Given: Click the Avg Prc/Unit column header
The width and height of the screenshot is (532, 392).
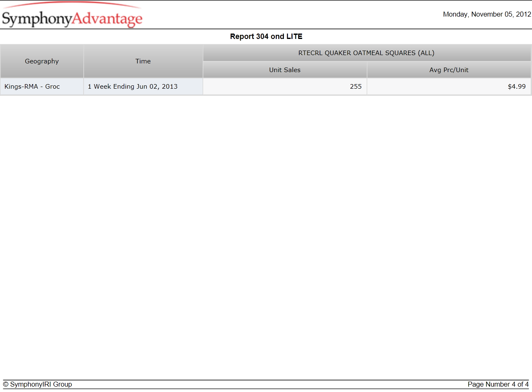Looking at the screenshot, I should point(449,70).
